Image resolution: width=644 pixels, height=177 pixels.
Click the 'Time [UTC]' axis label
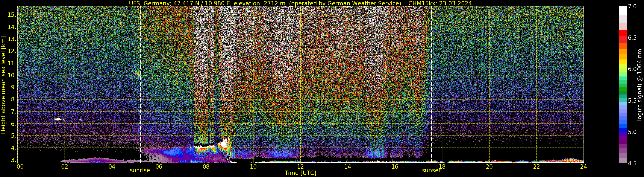[x=300, y=173]
